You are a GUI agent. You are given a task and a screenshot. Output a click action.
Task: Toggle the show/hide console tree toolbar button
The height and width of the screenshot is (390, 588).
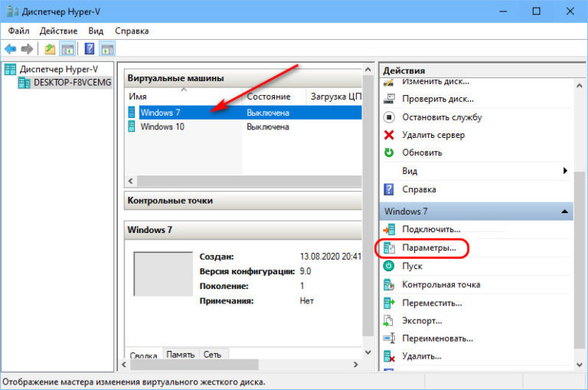tap(68, 49)
